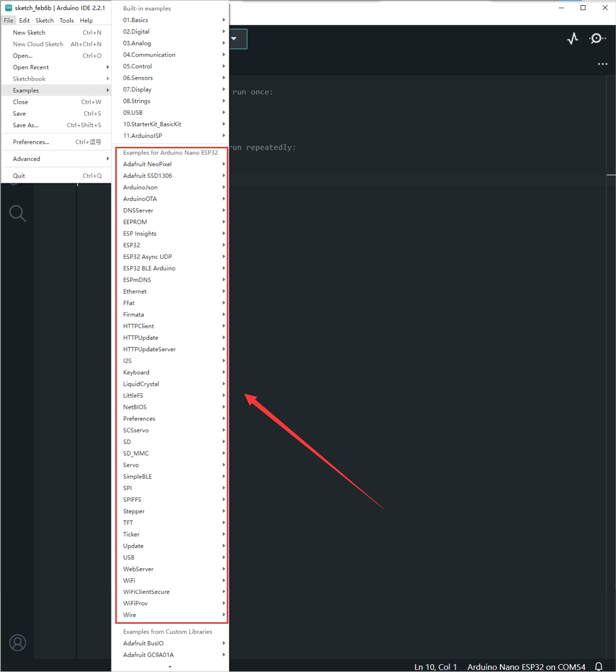Click Ln 10, Col 1 cursor position

coord(435,667)
